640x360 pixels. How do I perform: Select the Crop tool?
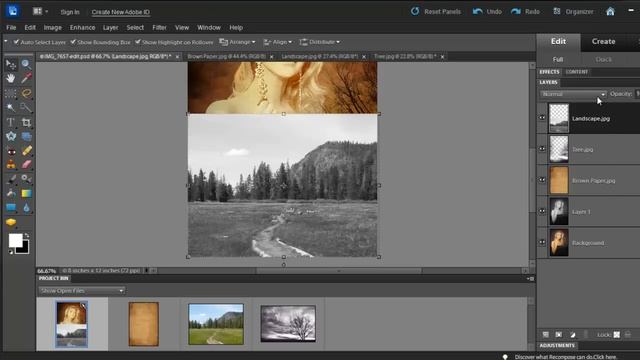click(26, 122)
